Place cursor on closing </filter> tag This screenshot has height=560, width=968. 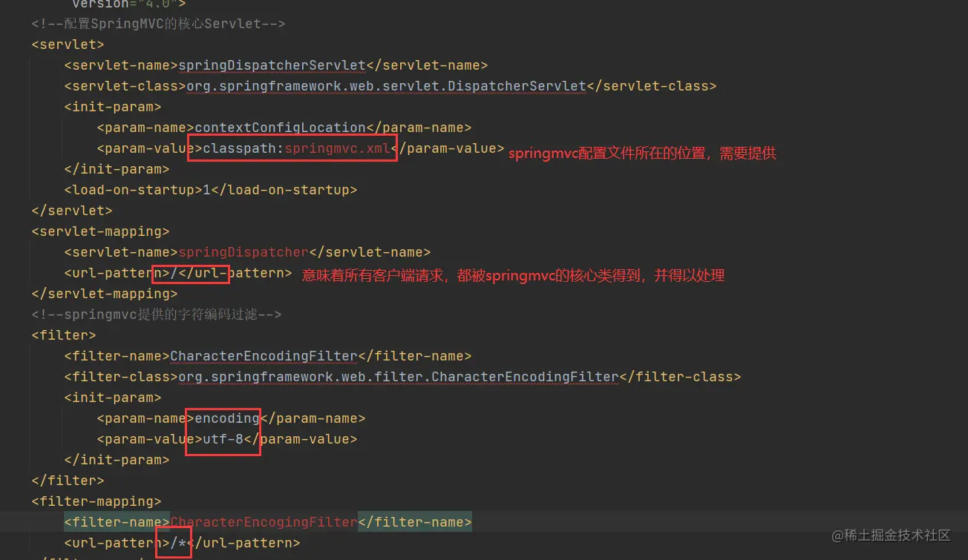tap(68, 481)
